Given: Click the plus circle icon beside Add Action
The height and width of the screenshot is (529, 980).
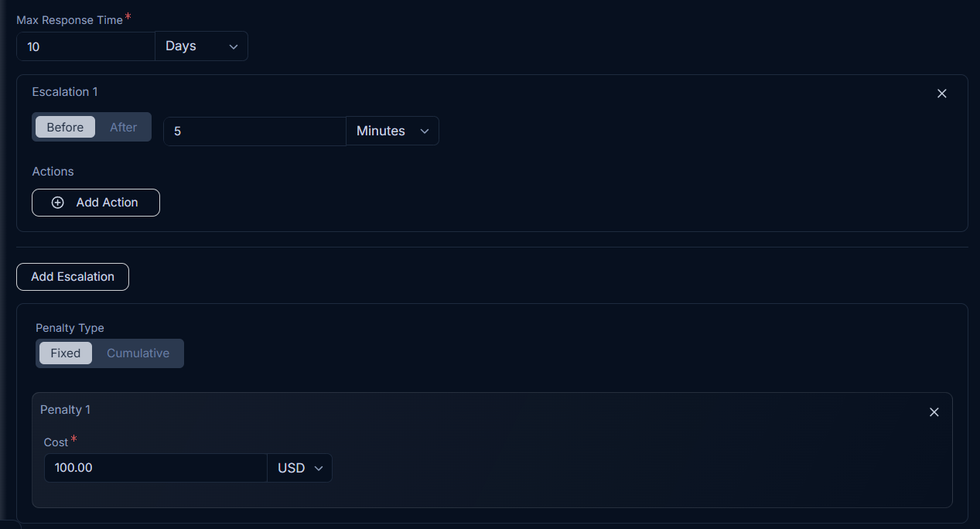Looking at the screenshot, I should [57, 203].
